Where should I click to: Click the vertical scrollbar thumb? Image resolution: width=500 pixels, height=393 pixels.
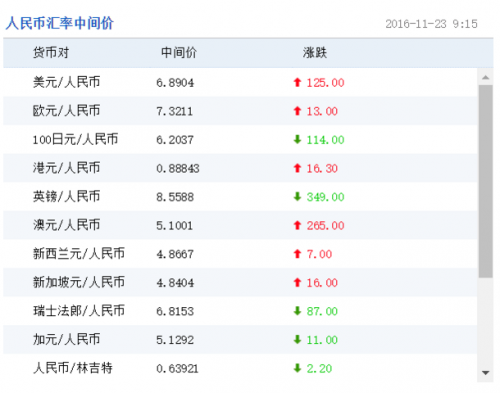pyautogui.click(x=486, y=181)
